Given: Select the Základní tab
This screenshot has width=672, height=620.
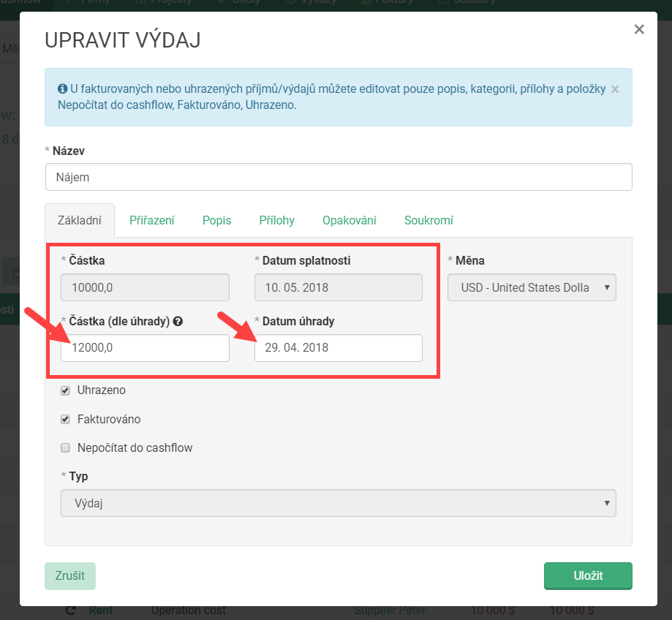Looking at the screenshot, I should pos(80,220).
